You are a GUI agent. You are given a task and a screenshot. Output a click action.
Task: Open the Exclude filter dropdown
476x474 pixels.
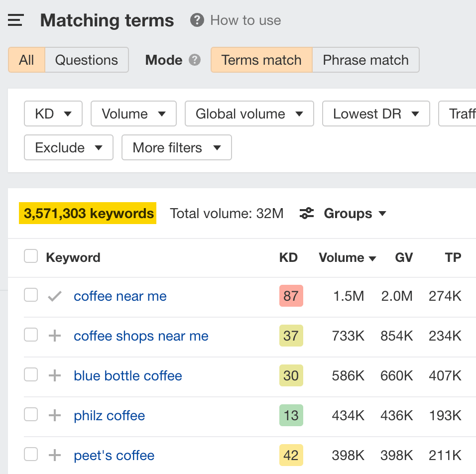pyautogui.click(x=69, y=147)
